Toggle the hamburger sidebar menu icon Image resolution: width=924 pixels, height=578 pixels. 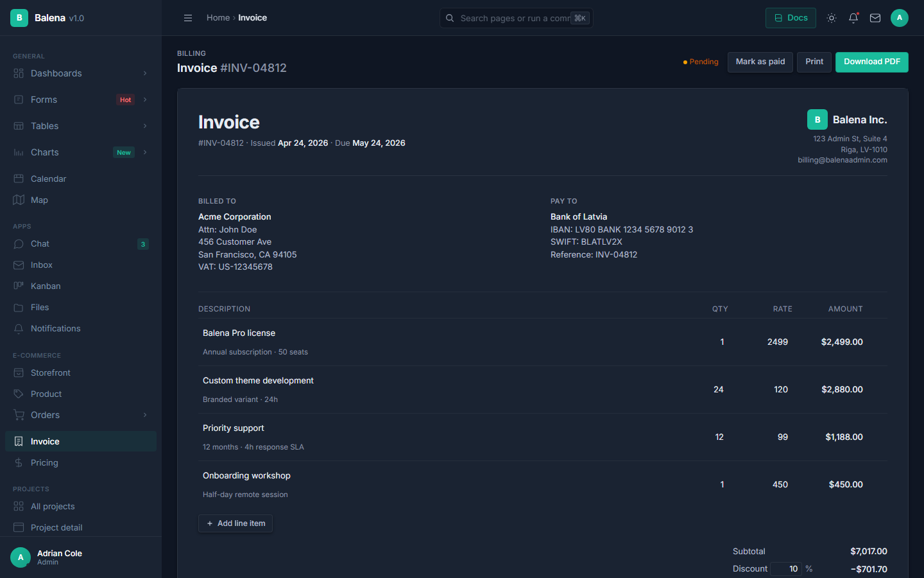tap(188, 18)
